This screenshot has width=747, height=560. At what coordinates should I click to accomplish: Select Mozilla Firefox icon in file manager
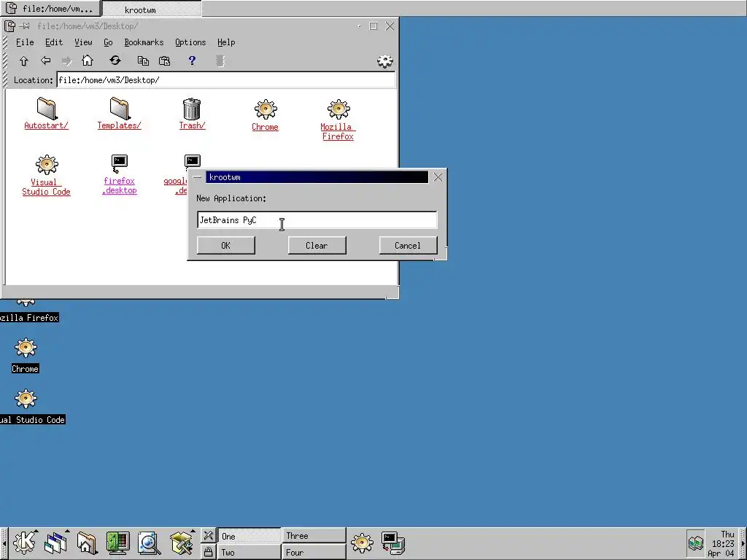pos(338,120)
